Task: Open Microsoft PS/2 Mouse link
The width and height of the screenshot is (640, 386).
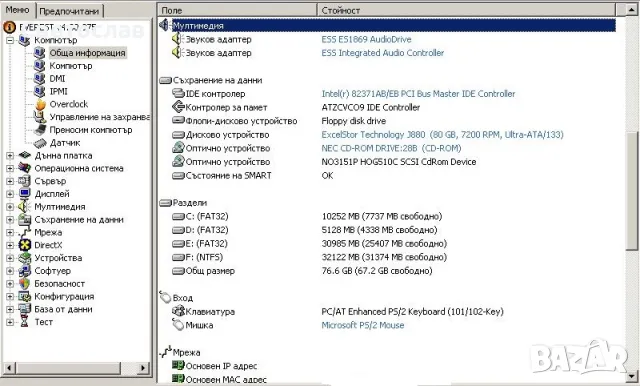Action: pyautogui.click(x=362, y=325)
